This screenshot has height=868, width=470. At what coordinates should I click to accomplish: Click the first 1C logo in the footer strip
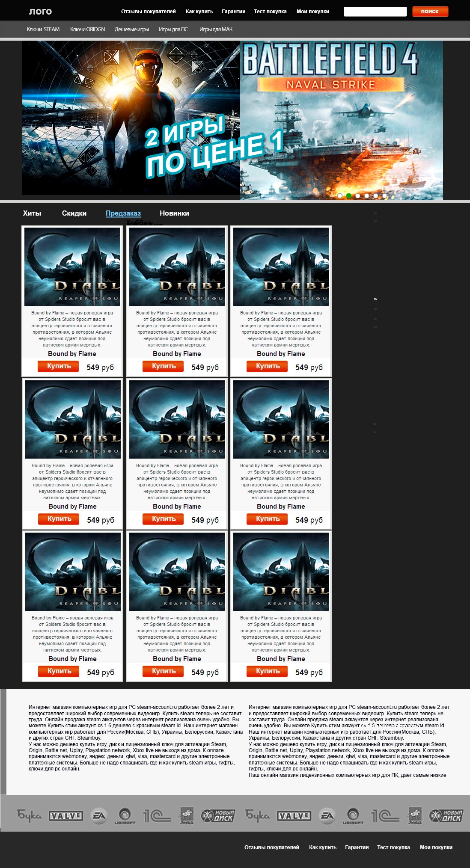157,816
